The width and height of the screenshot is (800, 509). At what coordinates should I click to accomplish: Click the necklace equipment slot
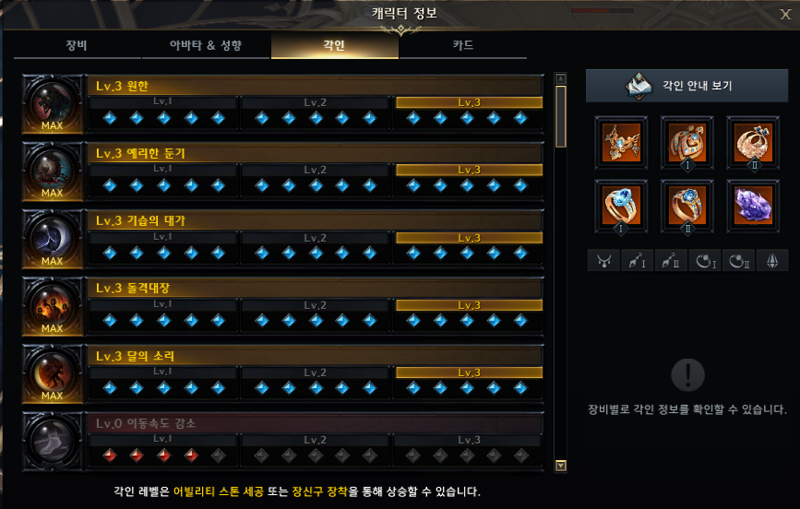621,142
